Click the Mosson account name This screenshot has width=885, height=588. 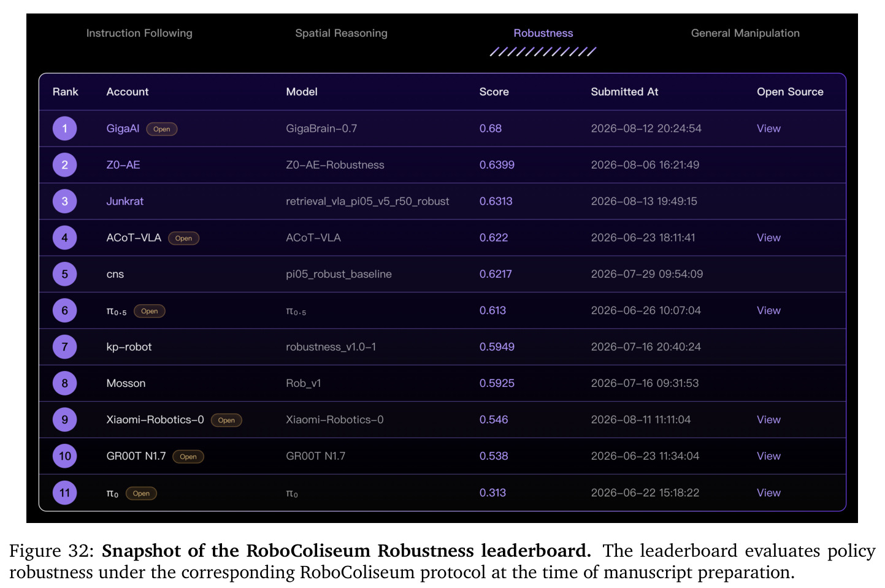tap(126, 383)
